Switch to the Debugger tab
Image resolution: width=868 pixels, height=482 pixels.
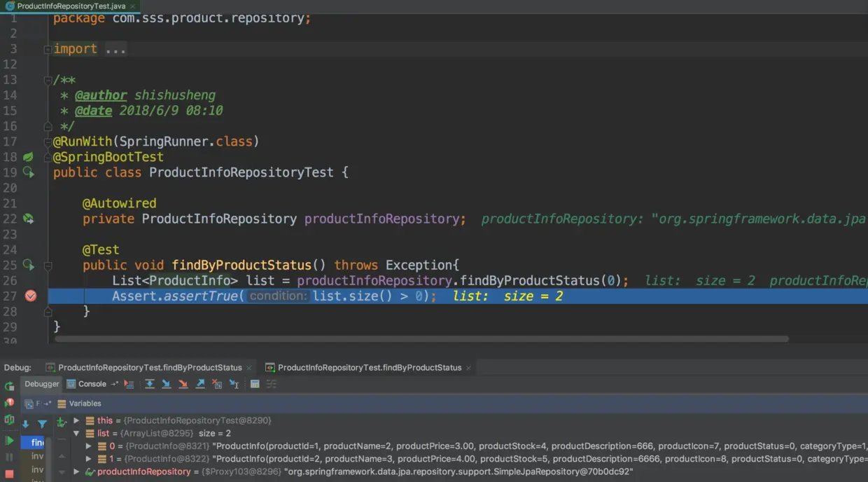(x=42, y=384)
